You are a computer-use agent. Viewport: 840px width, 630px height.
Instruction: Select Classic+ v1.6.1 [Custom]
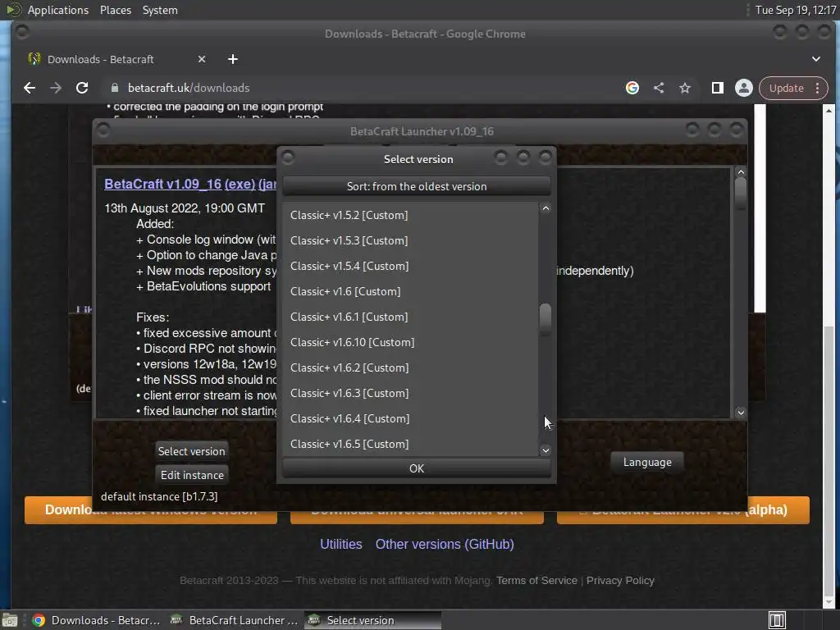[x=410, y=317]
